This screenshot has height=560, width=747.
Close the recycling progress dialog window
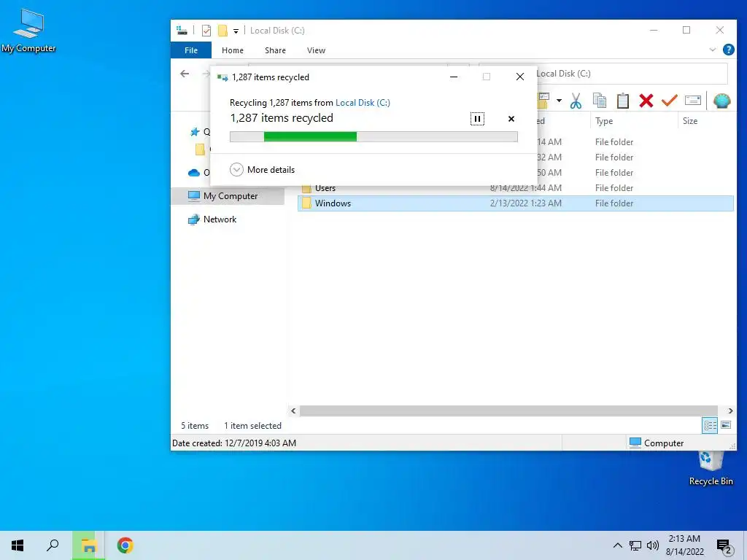(519, 77)
